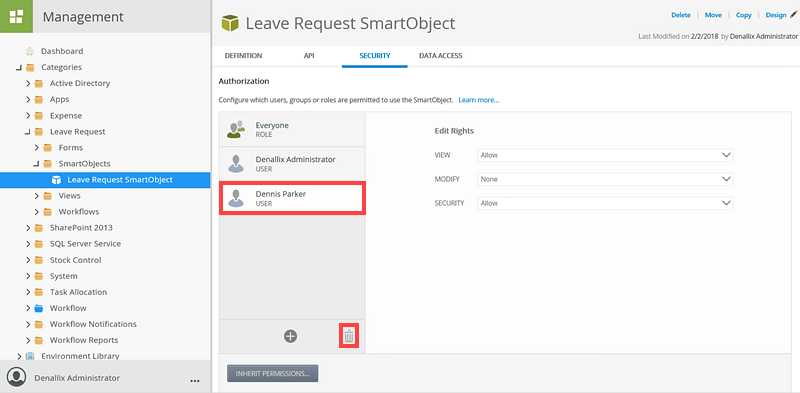The image size is (800, 393).
Task: Switch to the DEFINITION tab
Action: pos(243,56)
